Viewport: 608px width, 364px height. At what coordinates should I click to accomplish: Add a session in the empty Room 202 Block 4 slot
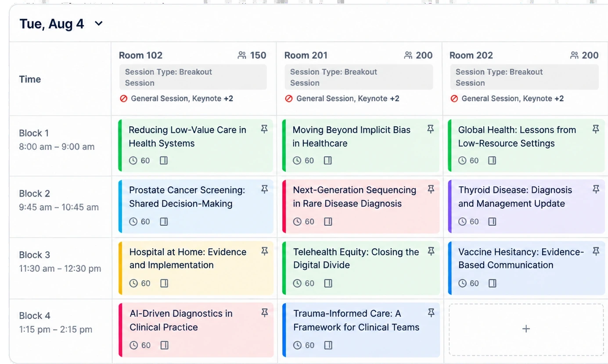pos(526,329)
